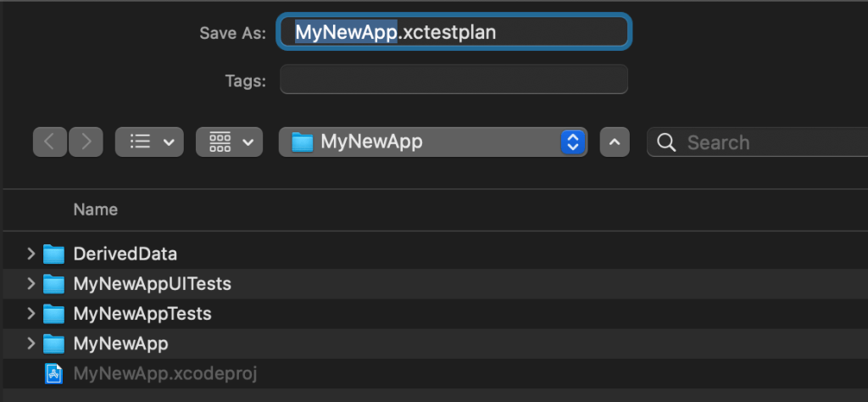Click the magnifying glass search icon
The image size is (868, 402).
pos(667,142)
